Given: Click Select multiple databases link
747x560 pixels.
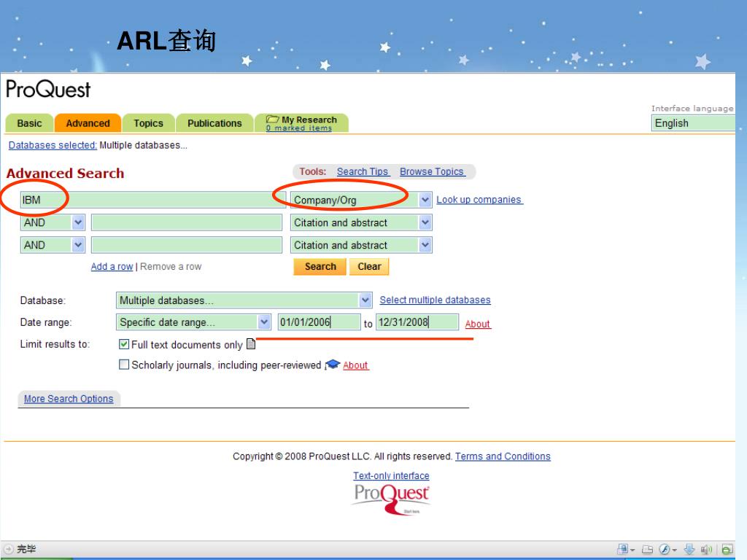Looking at the screenshot, I should click(435, 300).
